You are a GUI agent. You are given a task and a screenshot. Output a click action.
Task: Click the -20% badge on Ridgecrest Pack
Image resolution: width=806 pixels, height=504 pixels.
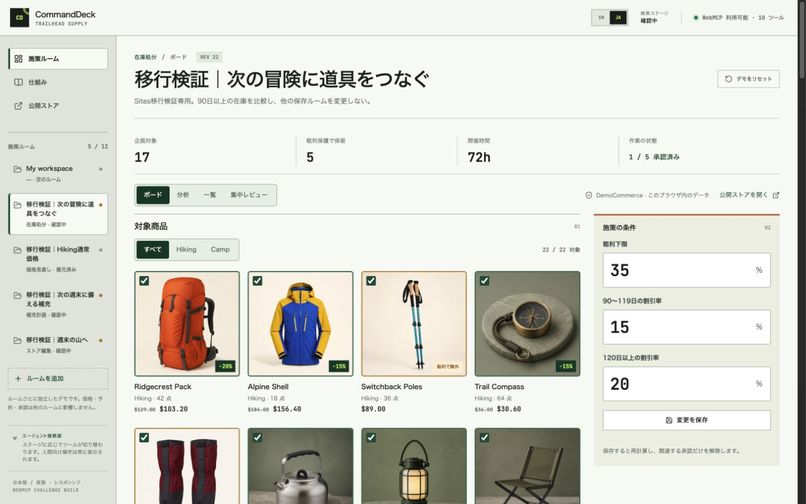225,366
